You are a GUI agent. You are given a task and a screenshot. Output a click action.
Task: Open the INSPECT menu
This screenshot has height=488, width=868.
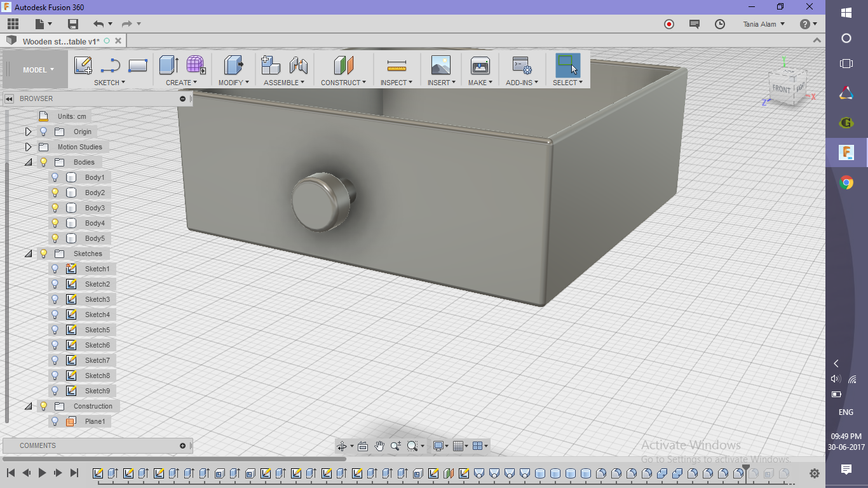[397, 83]
